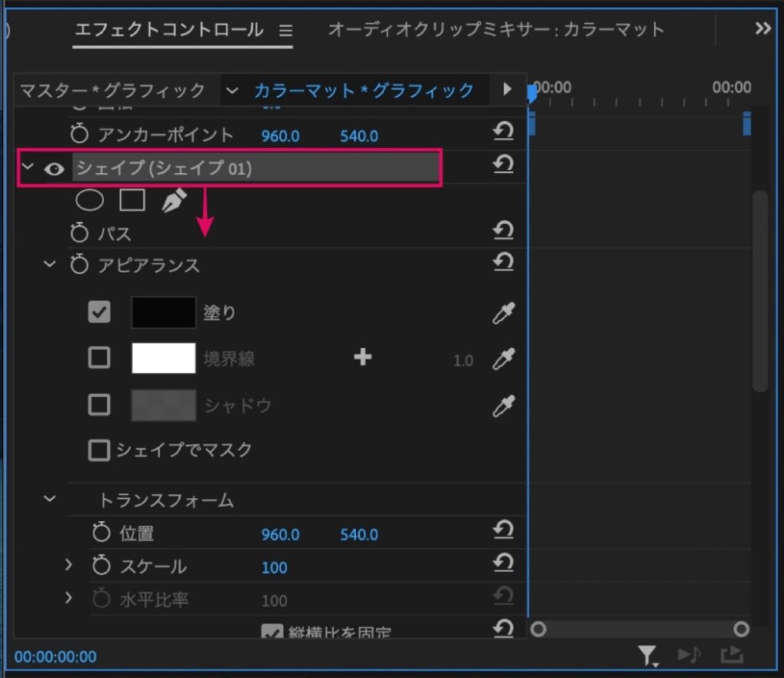Edit 境界線 stroke width 1.0

pyautogui.click(x=463, y=360)
